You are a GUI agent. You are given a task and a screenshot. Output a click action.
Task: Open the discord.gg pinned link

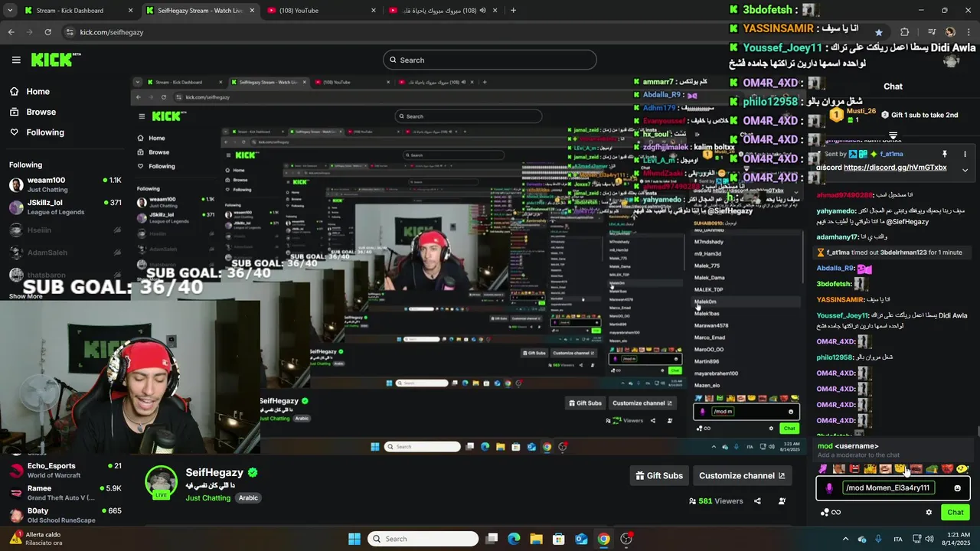click(x=895, y=168)
